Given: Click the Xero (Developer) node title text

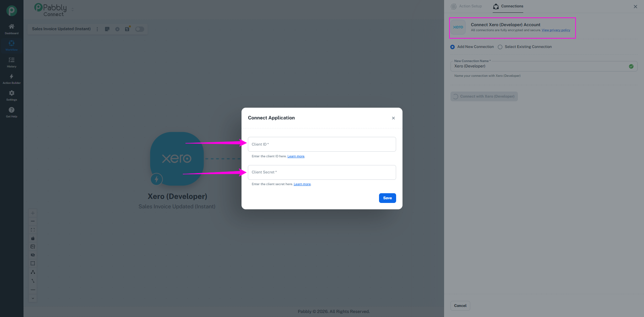Looking at the screenshot, I should 177,197.
